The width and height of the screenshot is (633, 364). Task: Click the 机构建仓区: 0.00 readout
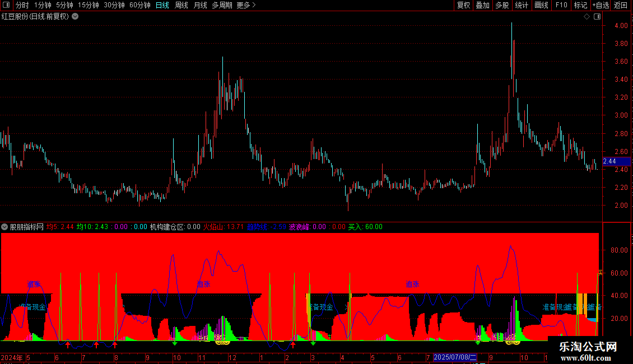coord(175,227)
